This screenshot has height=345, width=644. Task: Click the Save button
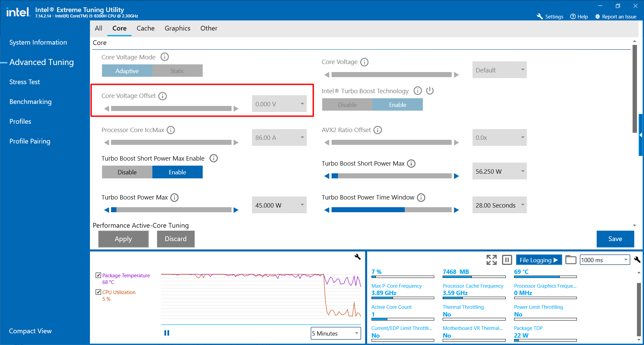tap(615, 239)
